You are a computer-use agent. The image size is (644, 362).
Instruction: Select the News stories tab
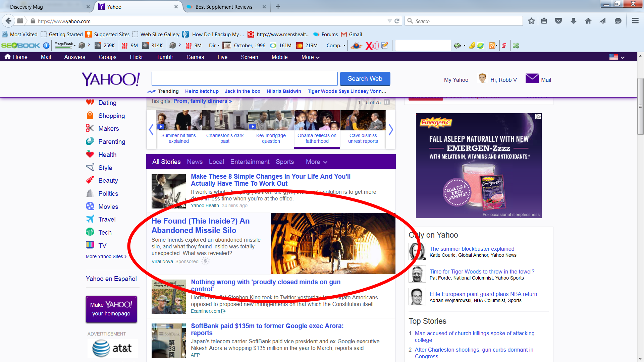tap(195, 162)
